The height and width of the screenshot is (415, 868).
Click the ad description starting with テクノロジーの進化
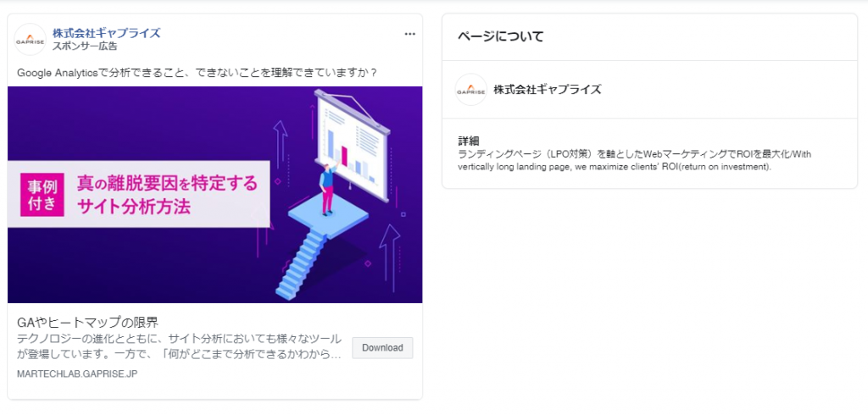[180, 346]
